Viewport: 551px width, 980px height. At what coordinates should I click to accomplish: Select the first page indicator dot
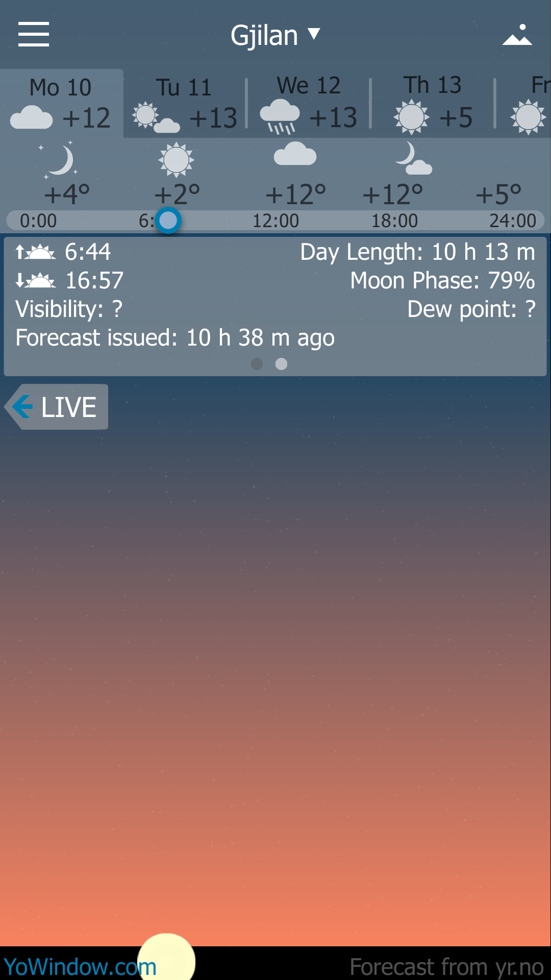point(257,363)
